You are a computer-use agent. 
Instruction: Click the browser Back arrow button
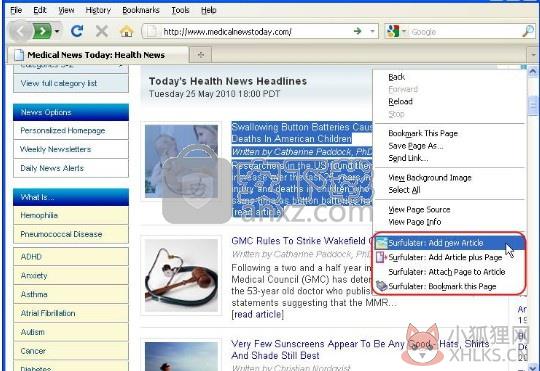tap(20, 32)
